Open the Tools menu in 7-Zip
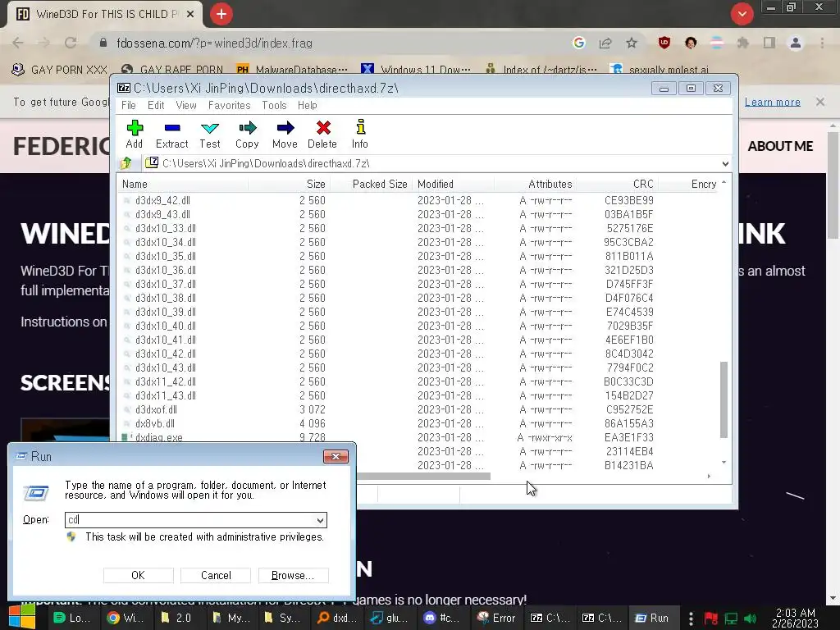 click(274, 106)
